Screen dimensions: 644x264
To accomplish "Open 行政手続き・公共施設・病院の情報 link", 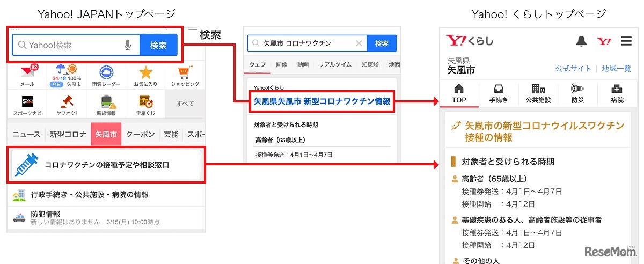I will click(x=106, y=195).
